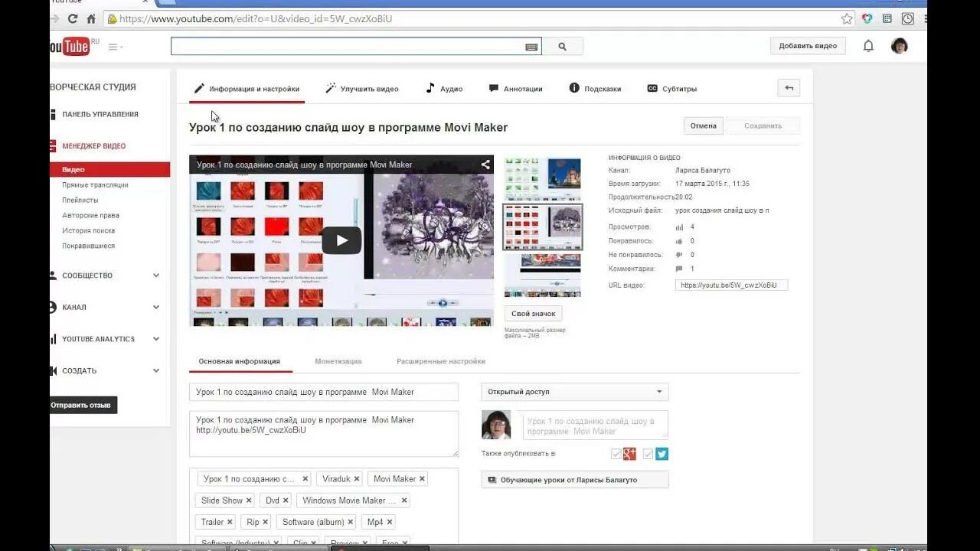The height and width of the screenshot is (551, 980).
Task: Open the Аннотации tab
Action: pos(515,89)
